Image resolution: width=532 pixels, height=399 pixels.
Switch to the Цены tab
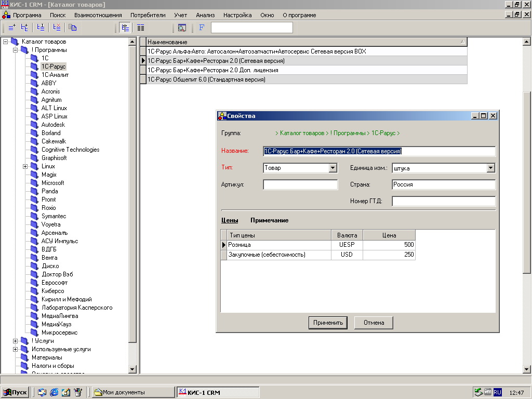coord(230,220)
